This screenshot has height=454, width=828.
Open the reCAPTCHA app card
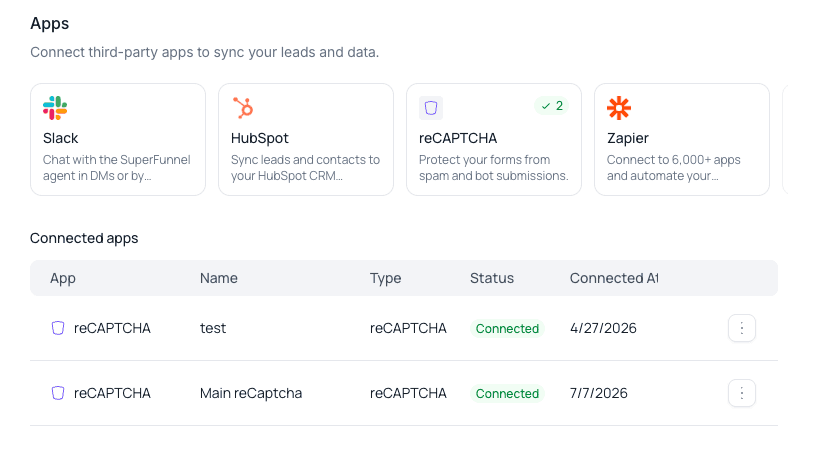click(x=494, y=139)
